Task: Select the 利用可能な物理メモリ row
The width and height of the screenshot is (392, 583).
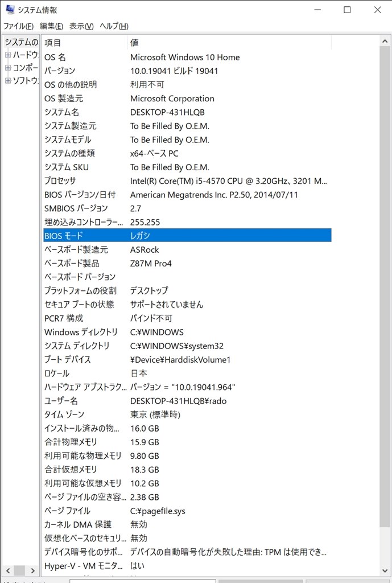Action: coord(187,456)
